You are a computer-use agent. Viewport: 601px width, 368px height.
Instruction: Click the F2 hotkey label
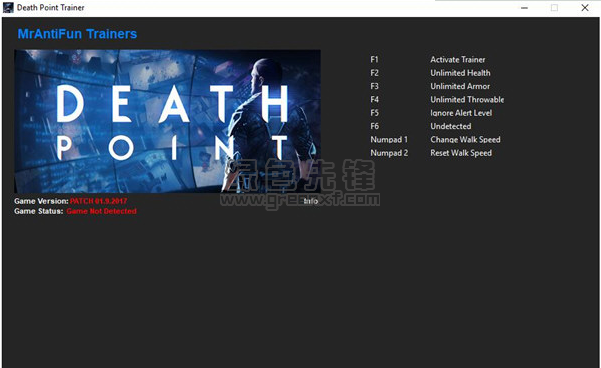tap(374, 73)
